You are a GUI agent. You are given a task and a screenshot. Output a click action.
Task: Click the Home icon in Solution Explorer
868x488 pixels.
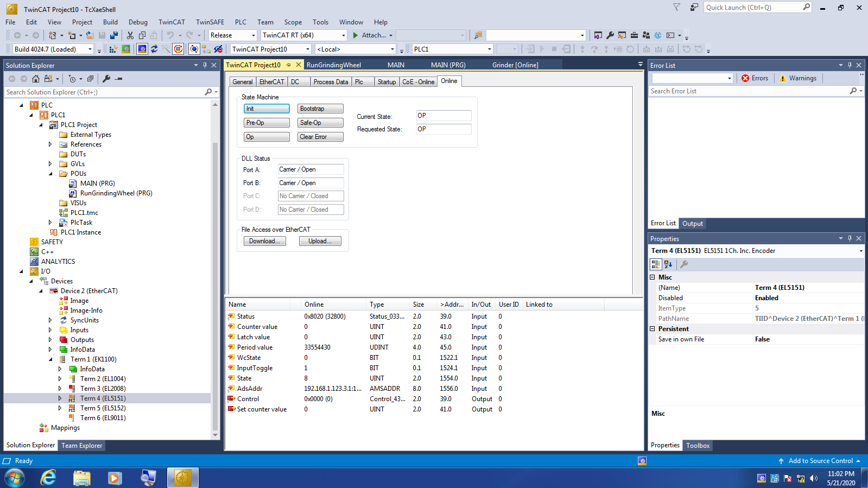click(x=36, y=79)
